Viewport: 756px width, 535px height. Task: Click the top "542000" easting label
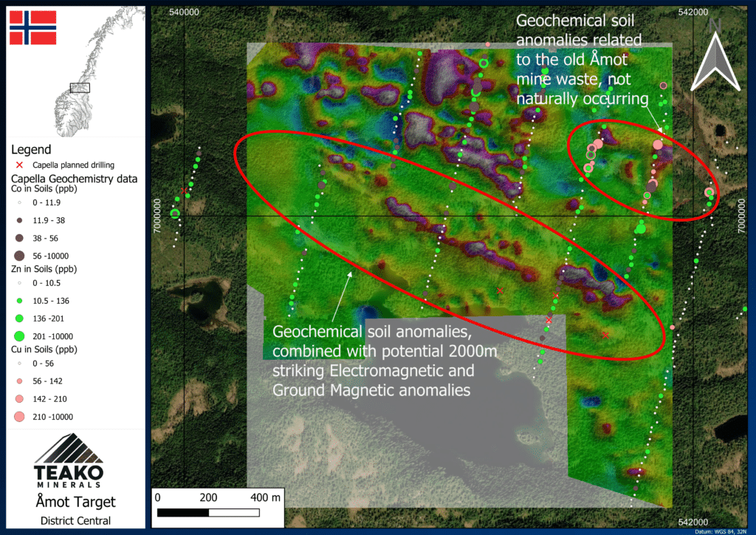coord(693,13)
